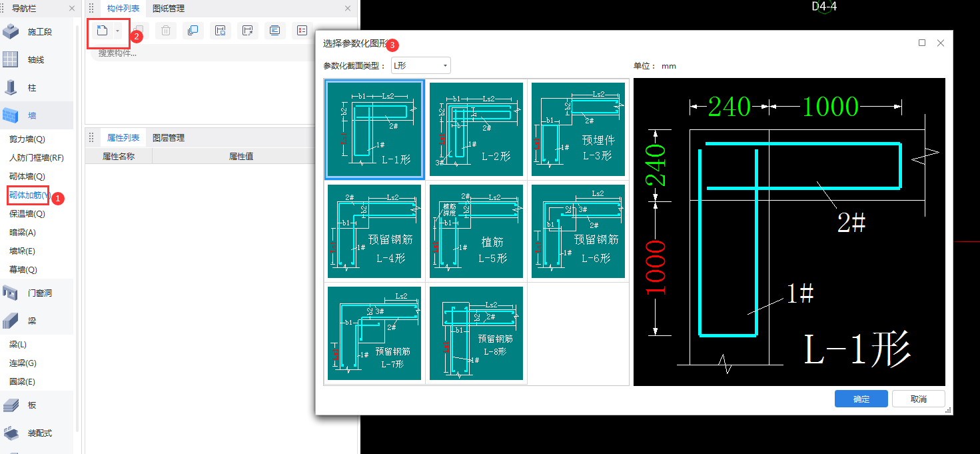Select the L-2形 section thumbnail
This screenshot has height=454, width=980.
pyautogui.click(x=476, y=129)
